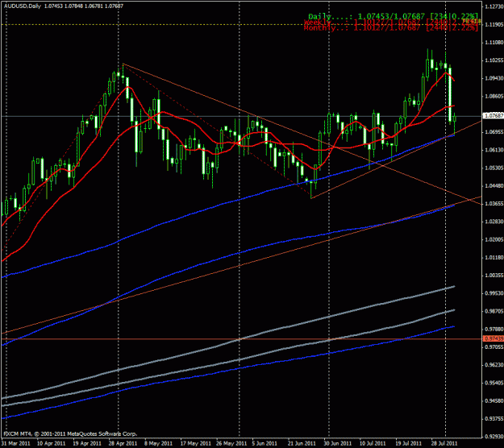The width and height of the screenshot is (504, 448).
Task: Click the 0.99530 price axis label
Action: (x=494, y=293)
